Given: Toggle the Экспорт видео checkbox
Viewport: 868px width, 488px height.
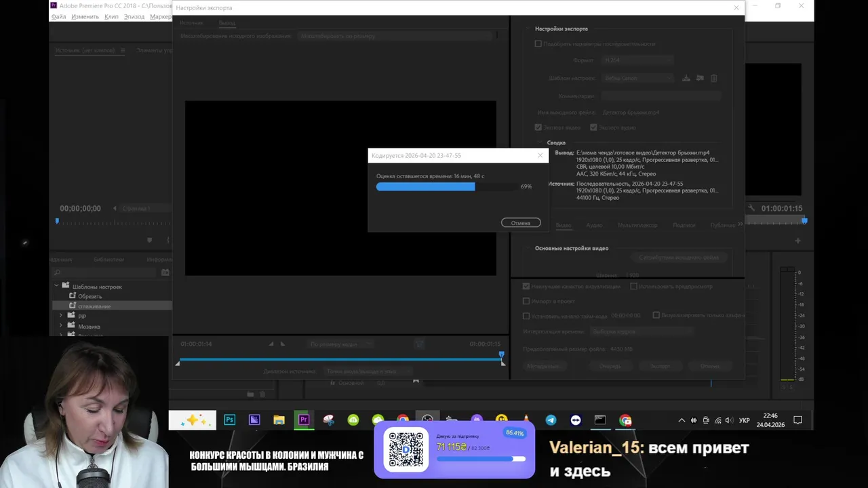Looking at the screenshot, I should [x=538, y=127].
